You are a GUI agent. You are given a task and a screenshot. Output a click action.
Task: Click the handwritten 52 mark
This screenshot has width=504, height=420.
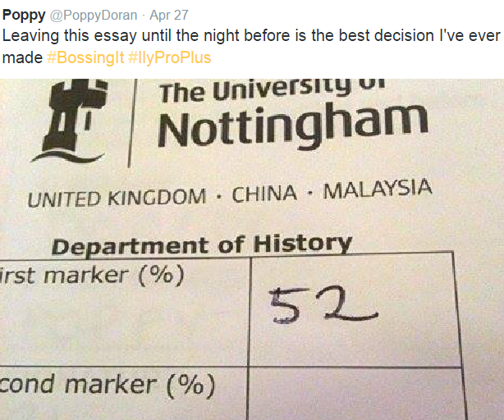[x=322, y=304]
